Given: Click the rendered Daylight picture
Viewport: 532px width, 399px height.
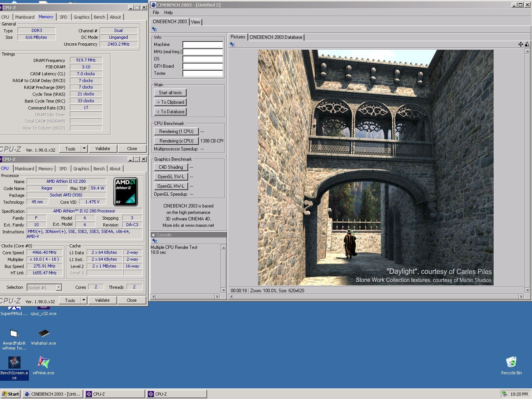Looking at the screenshot, I should pyautogui.click(x=376, y=168).
